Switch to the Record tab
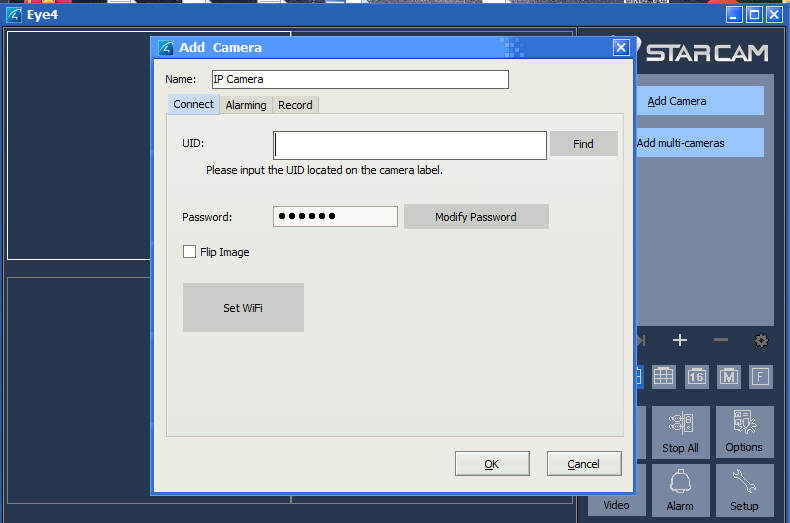 pyautogui.click(x=295, y=105)
